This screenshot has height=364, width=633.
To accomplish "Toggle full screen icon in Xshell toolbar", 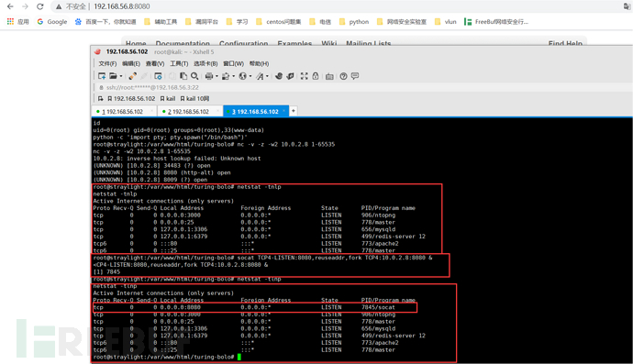I will (304, 76).
